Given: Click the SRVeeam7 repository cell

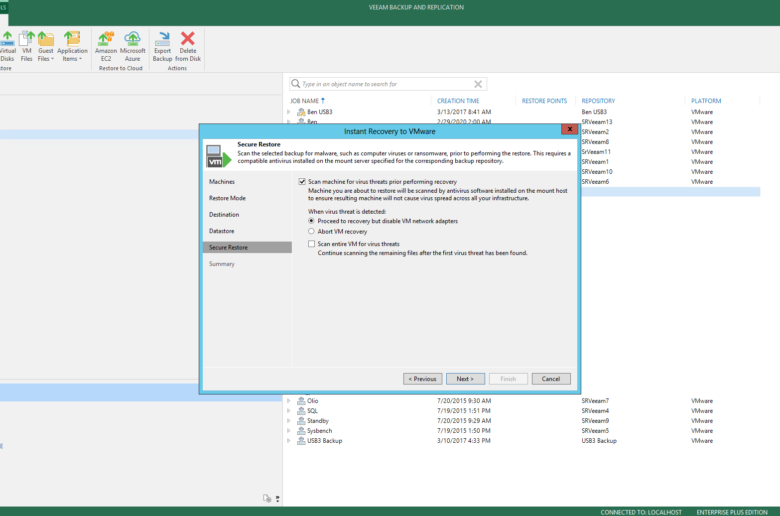Looking at the screenshot, I should [595, 401].
